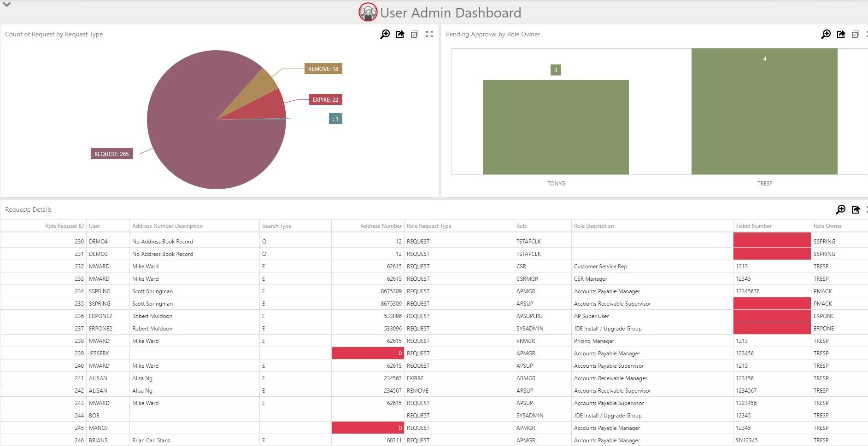Screen dimensions: 868x446
Task: Click the User Admin Dashboard logo icon
Action: click(368, 12)
